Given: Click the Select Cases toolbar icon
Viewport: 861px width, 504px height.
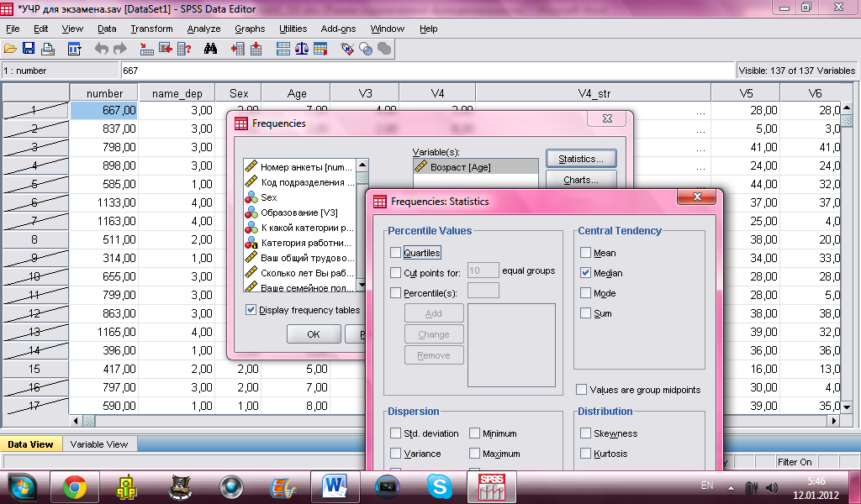Looking at the screenshot, I should point(320,49).
